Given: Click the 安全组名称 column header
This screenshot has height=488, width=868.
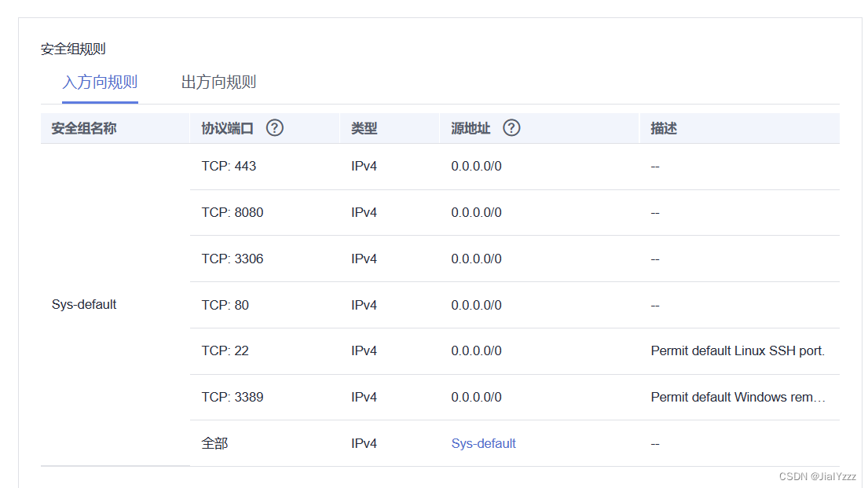Looking at the screenshot, I should (x=84, y=129).
